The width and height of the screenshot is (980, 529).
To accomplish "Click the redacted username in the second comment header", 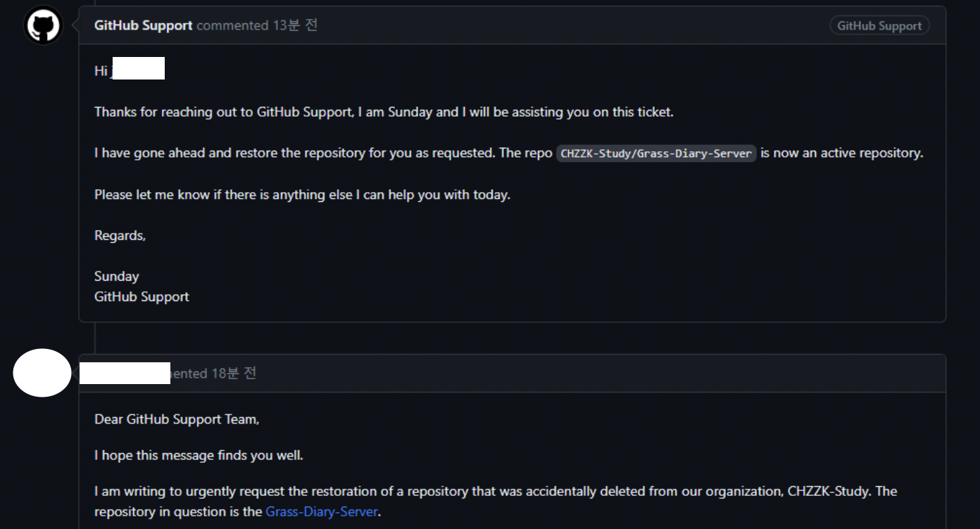I will pos(125,373).
